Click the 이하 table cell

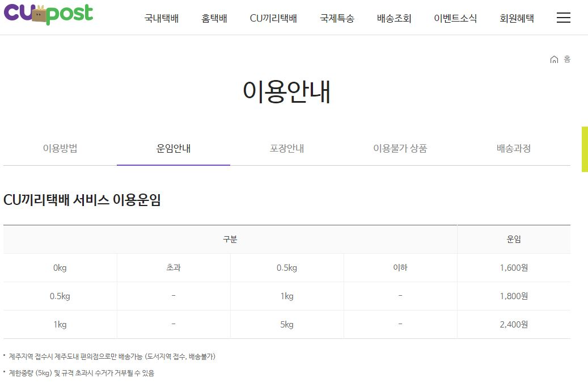(x=400, y=268)
